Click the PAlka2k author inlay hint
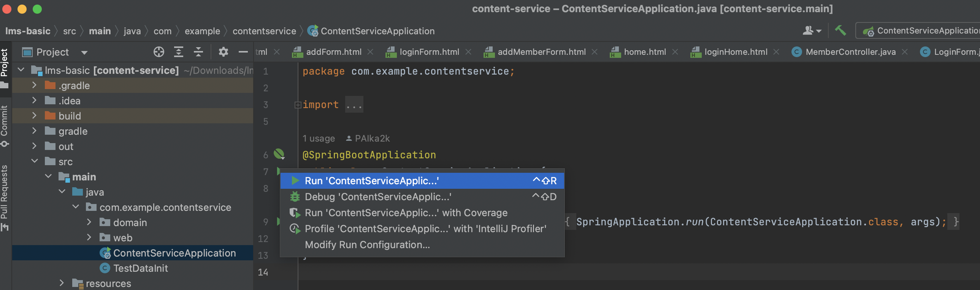The height and width of the screenshot is (290, 980). click(368, 138)
